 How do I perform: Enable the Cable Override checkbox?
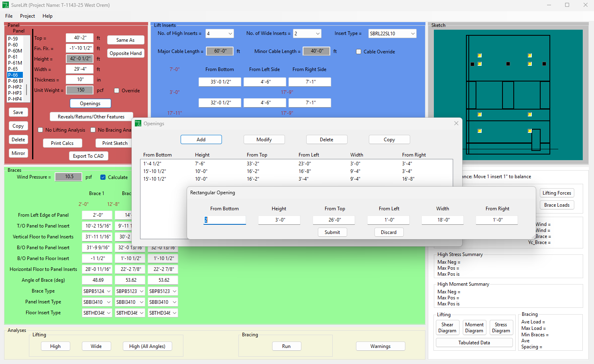(359, 52)
